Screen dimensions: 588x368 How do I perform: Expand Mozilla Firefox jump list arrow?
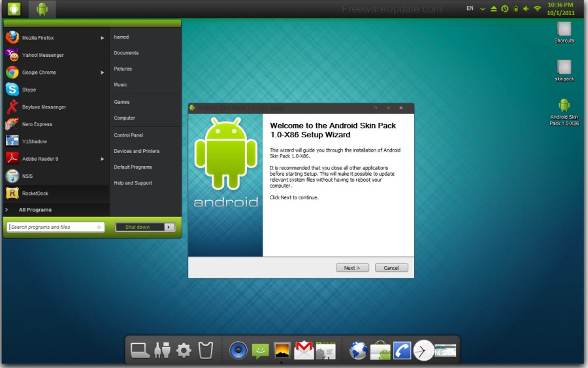point(102,38)
